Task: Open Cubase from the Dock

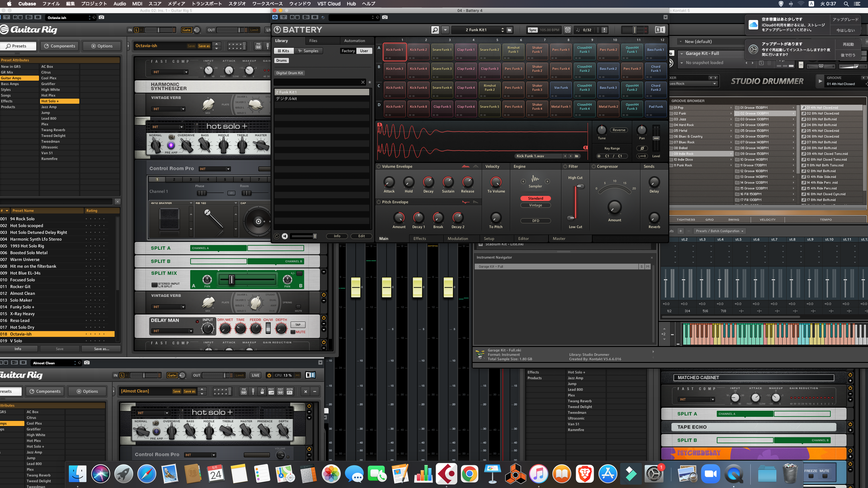Action: pyautogui.click(x=446, y=474)
